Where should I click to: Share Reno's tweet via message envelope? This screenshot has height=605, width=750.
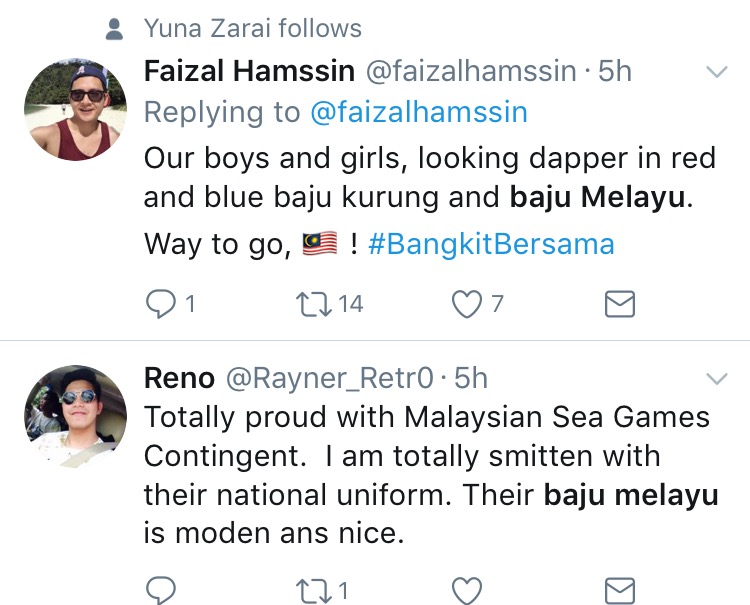[x=620, y=590]
